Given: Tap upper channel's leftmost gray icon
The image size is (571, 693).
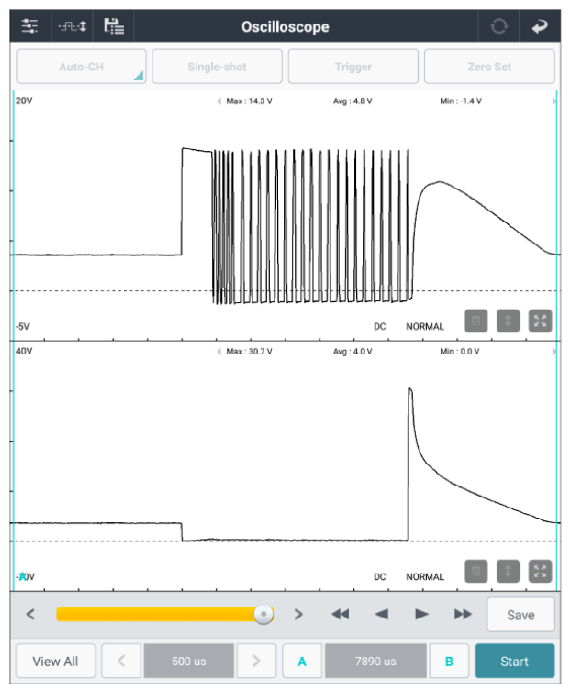Looking at the screenshot, I should [x=476, y=321].
